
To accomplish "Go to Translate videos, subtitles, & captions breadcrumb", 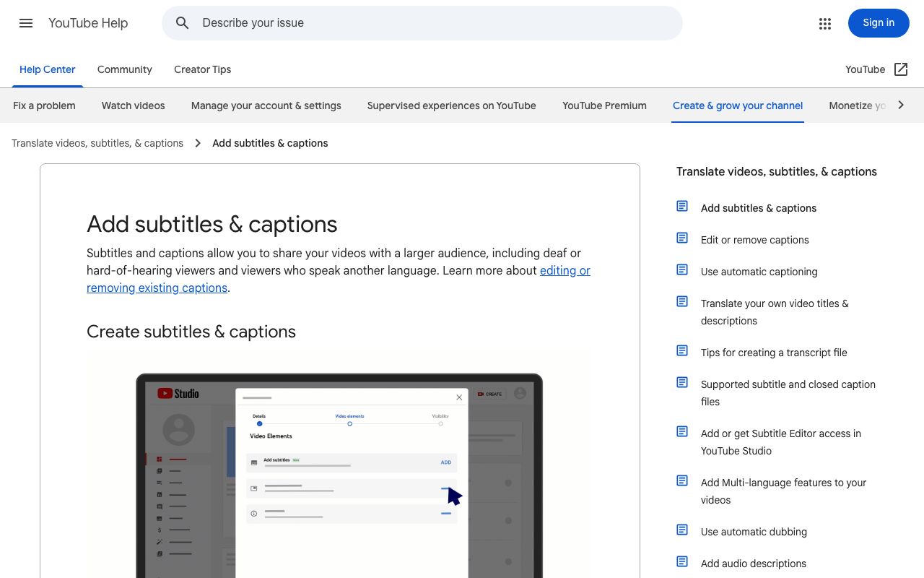I will [x=97, y=143].
